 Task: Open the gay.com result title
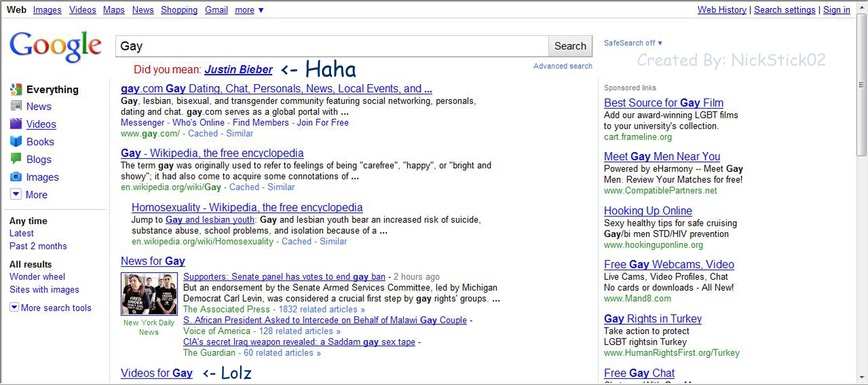pyautogui.click(x=276, y=89)
